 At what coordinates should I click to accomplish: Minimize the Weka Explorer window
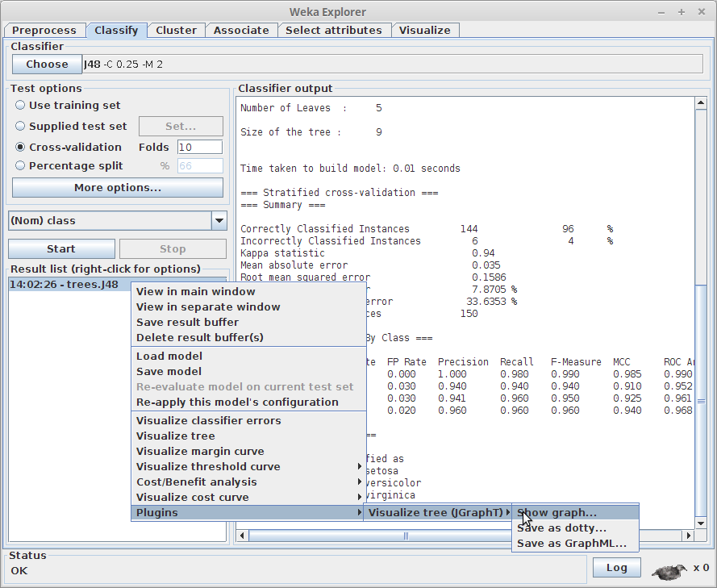tap(661, 12)
